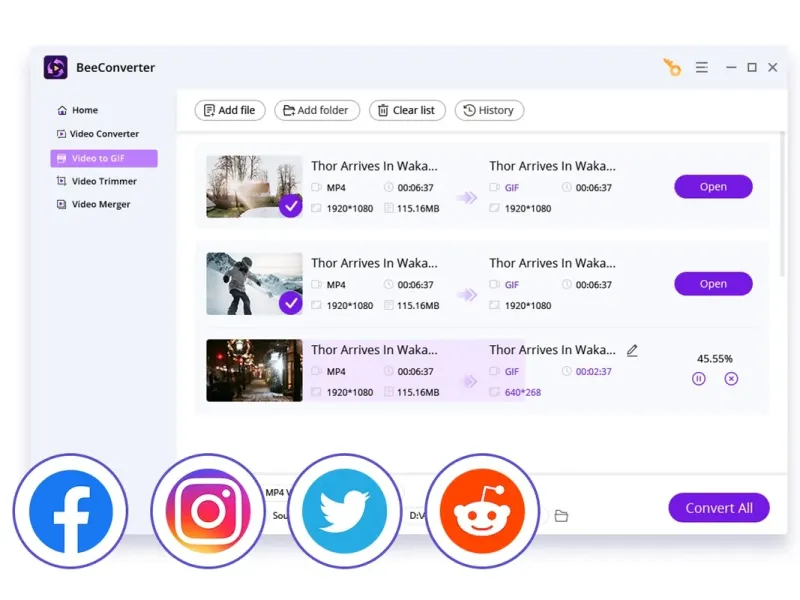Open the key activation icon
The width and height of the screenshot is (800, 600).
(672, 67)
